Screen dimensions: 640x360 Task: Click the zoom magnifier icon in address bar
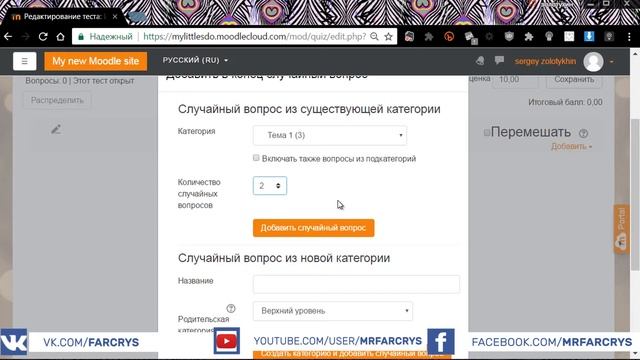click(x=374, y=37)
